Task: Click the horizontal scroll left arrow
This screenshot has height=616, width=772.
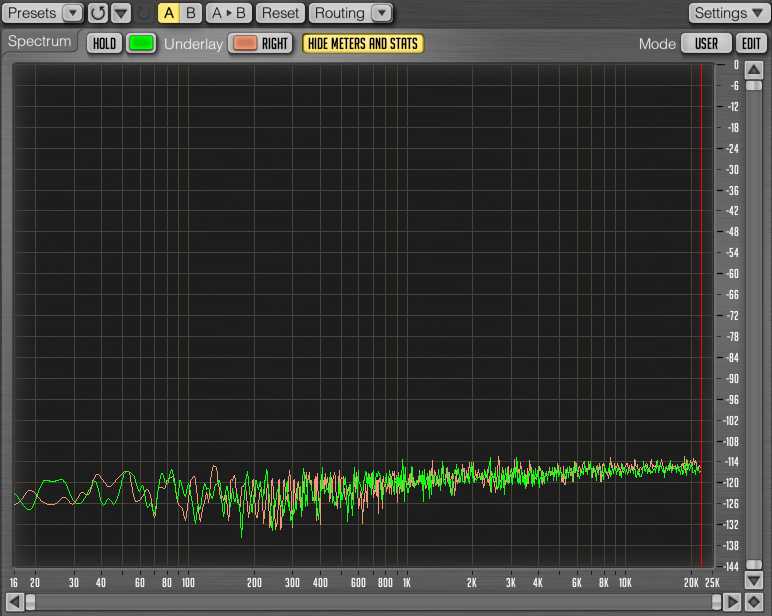Action: tap(15, 602)
